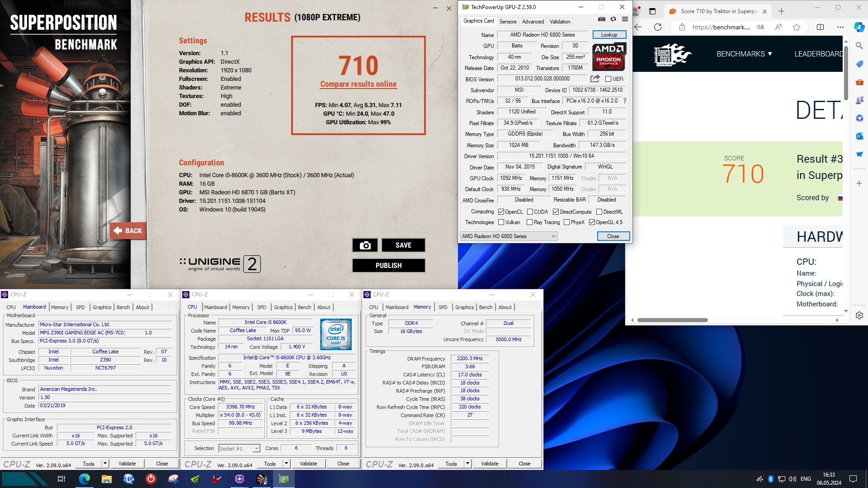This screenshot has height=488, width=868.
Task: Add this page to favorites with the star
Action: click(x=797, y=27)
